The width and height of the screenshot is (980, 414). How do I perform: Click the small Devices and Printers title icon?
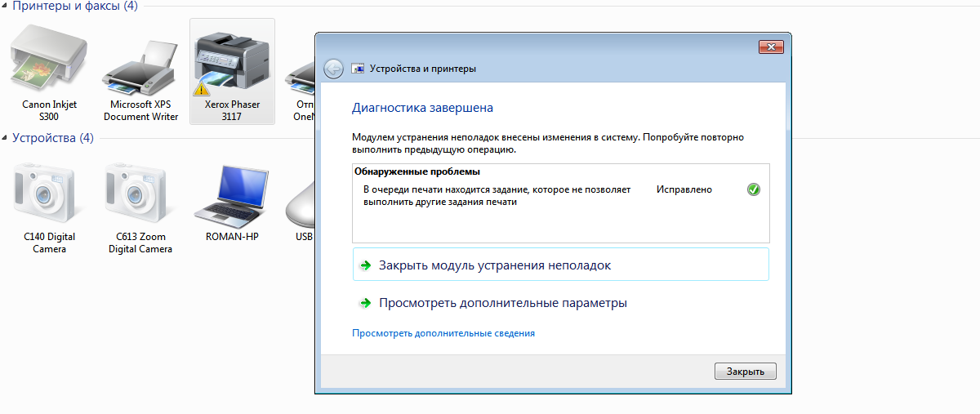point(357,69)
